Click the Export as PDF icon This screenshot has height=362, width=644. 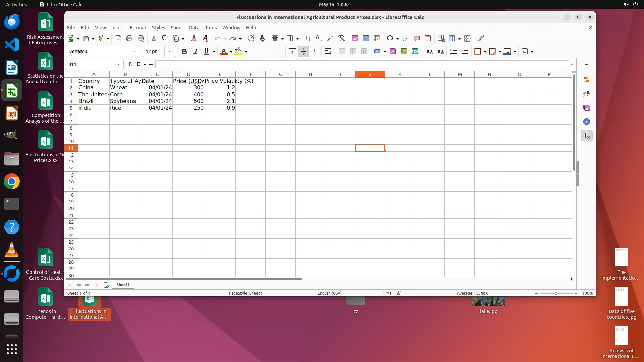tap(118, 39)
